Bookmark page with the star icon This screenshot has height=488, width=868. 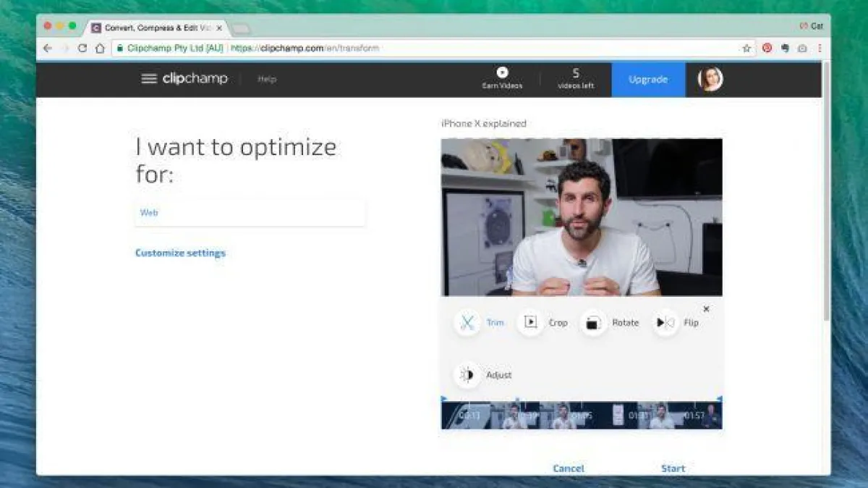pos(746,49)
